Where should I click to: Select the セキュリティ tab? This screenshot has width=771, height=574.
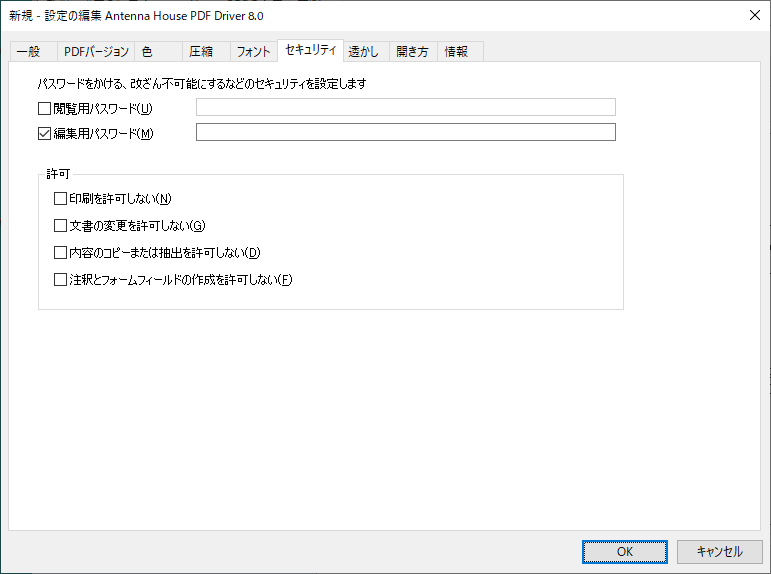pyautogui.click(x=310, y=50)
